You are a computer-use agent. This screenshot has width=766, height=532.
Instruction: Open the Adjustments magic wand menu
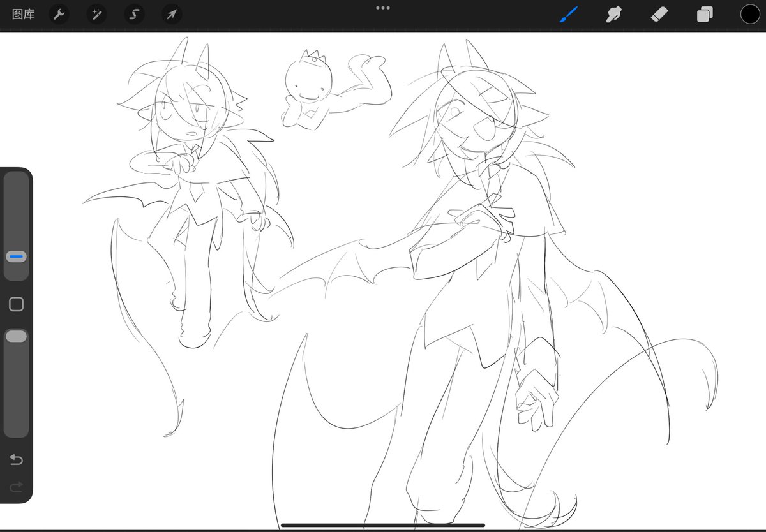97,14
